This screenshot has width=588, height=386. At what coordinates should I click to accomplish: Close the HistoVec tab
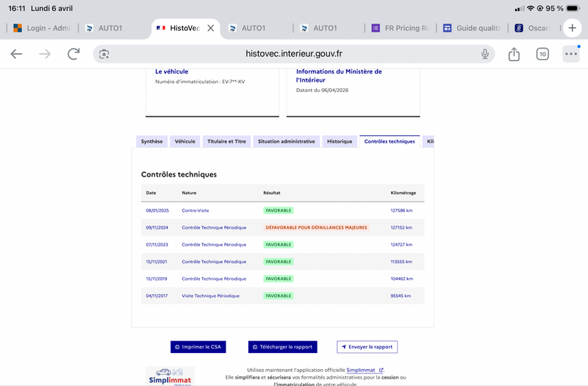(x=211, y=28)
